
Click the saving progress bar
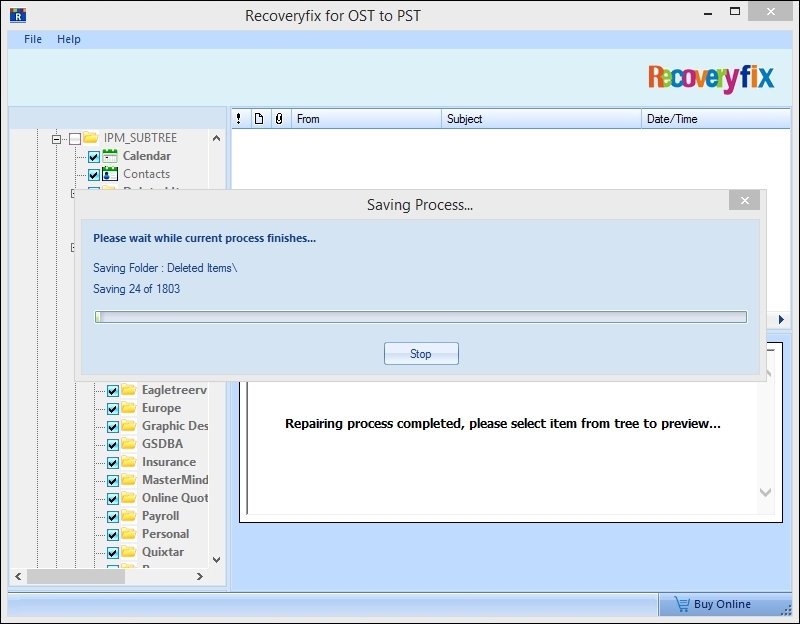click(421, 317)
